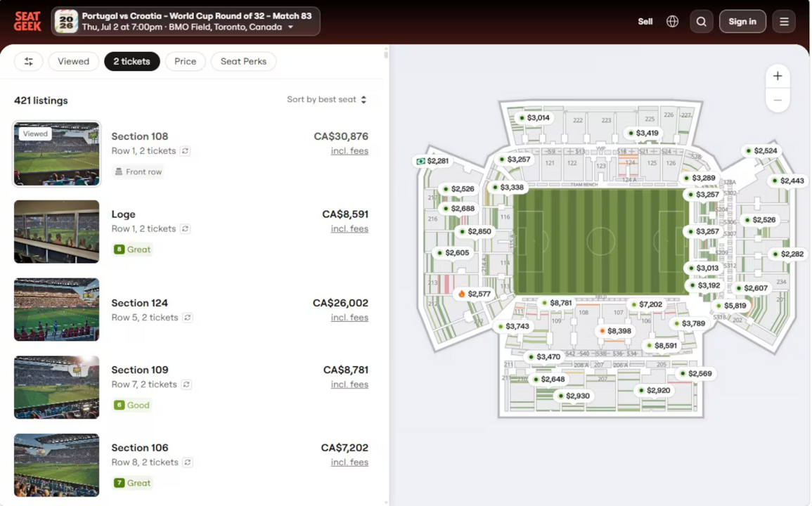Open incl. fees link for Loge listing

pyautogui.click(x=349, y=229)
